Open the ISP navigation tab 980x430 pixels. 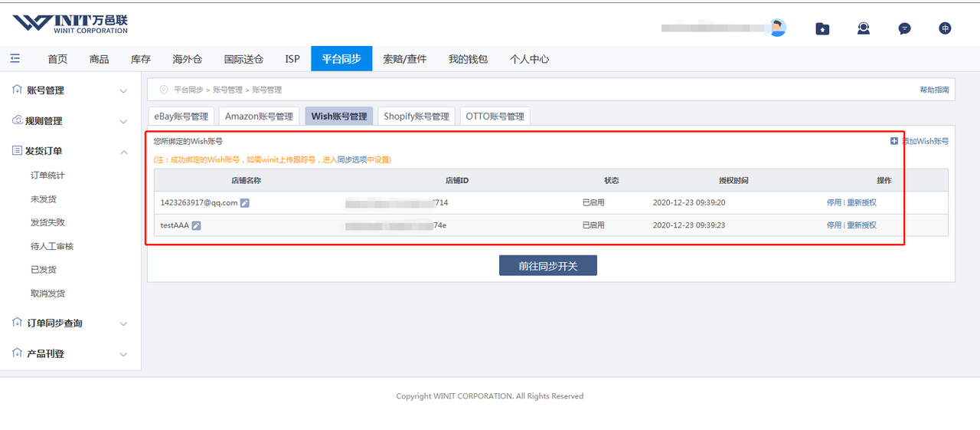[292, 59]
